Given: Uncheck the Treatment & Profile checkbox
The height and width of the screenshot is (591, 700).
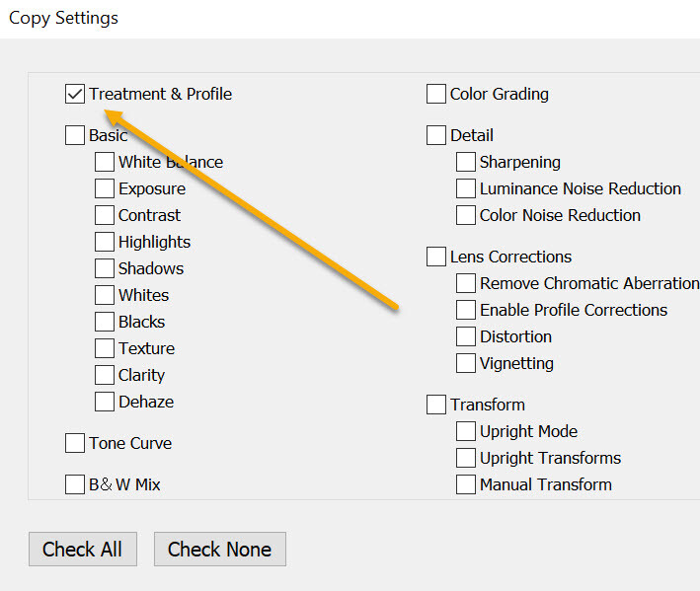Looking at the screenshot, I should [x=75, y=95].
